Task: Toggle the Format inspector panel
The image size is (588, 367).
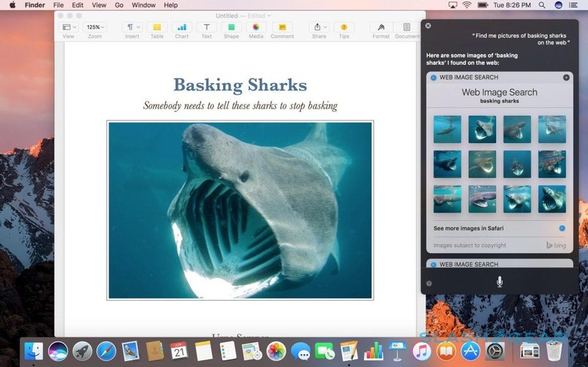Action: click(381, 27)
